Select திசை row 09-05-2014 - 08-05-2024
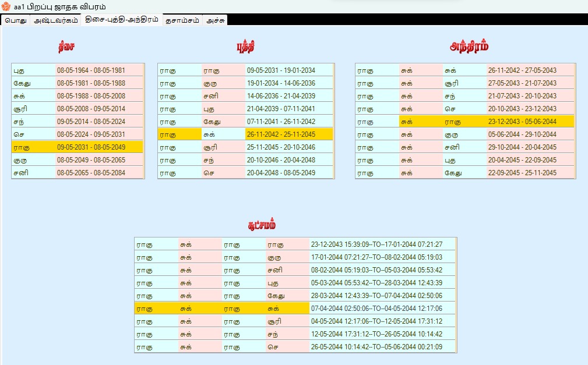Screen dimensions: 588x365 (78, 122)
